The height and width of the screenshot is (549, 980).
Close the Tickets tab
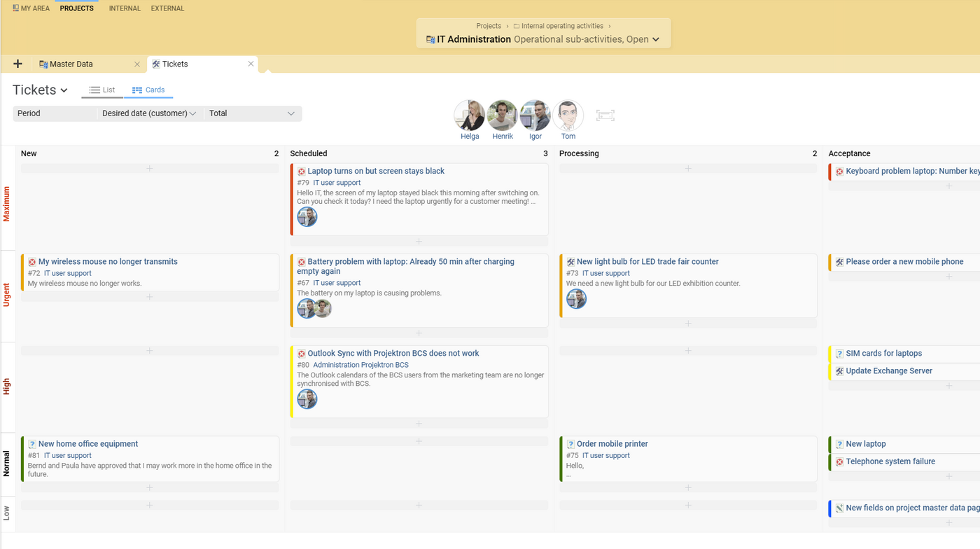click(251, 64)
